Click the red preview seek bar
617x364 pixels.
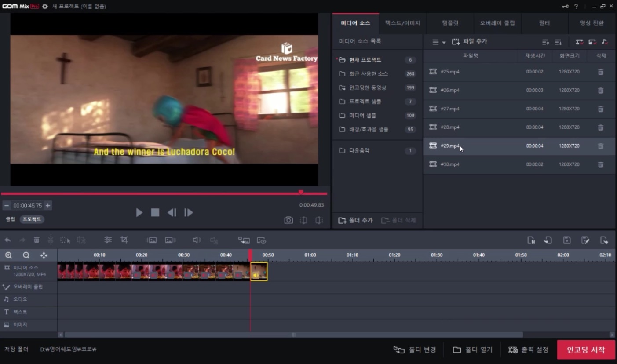[x=164, y=194]
